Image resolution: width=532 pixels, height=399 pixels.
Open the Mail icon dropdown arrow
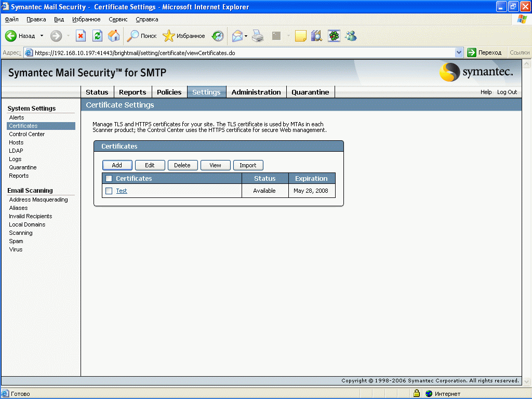pos(246,36)
